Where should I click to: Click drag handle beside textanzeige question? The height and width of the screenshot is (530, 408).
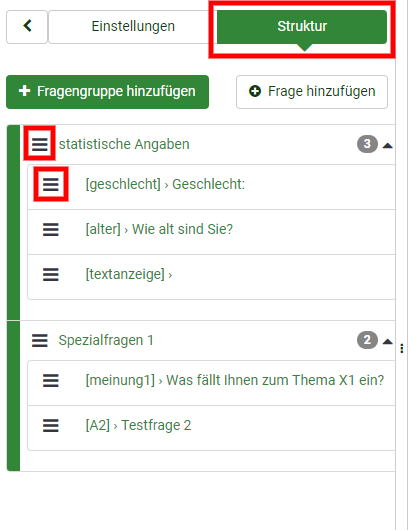pyautogui.click(x=51, y=274)
